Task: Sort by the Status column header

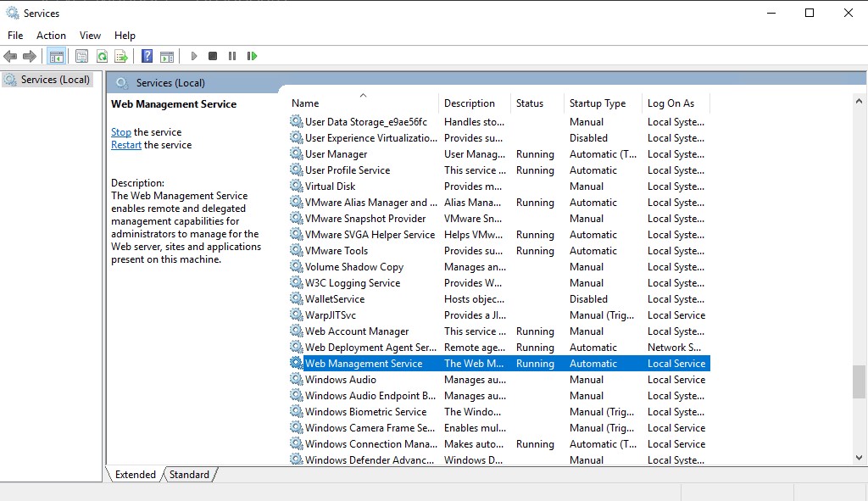Action: click(537, 103)
